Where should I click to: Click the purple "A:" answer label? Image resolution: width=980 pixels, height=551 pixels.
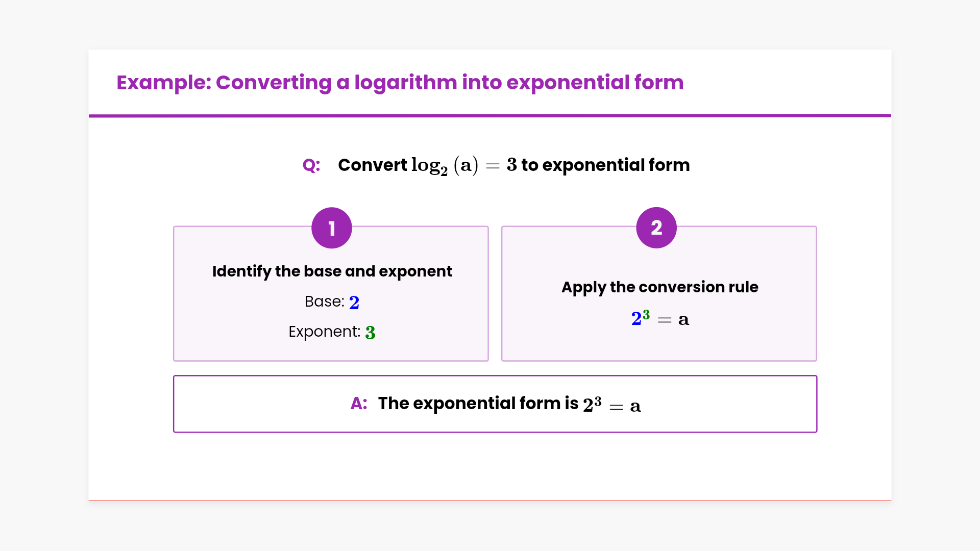(359, 404)
